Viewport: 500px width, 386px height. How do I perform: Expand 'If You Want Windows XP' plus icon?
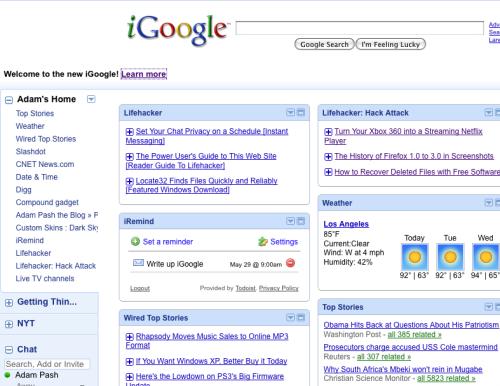click(130, 361)
